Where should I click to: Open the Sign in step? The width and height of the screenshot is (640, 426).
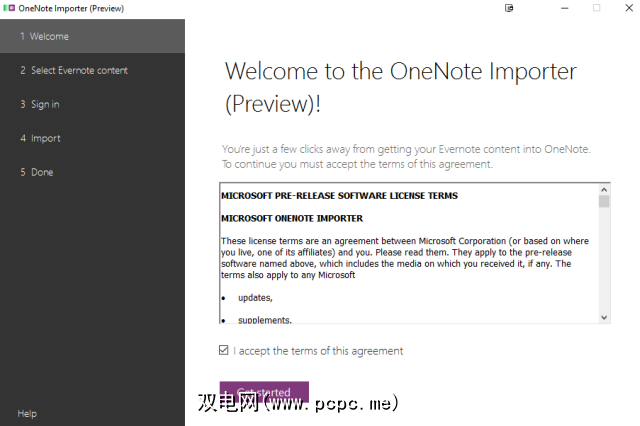pyautogui.click(x=92, y=104)
